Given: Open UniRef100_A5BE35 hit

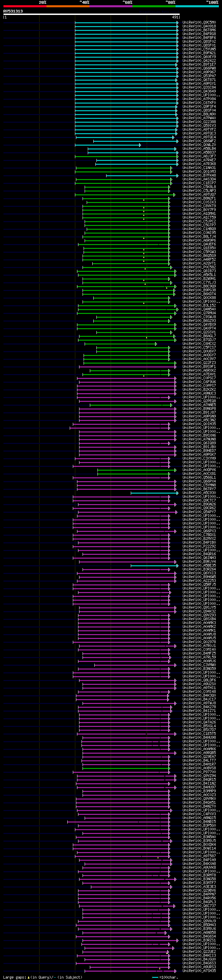Looking at the screenshot, I should tap(199, 565).
